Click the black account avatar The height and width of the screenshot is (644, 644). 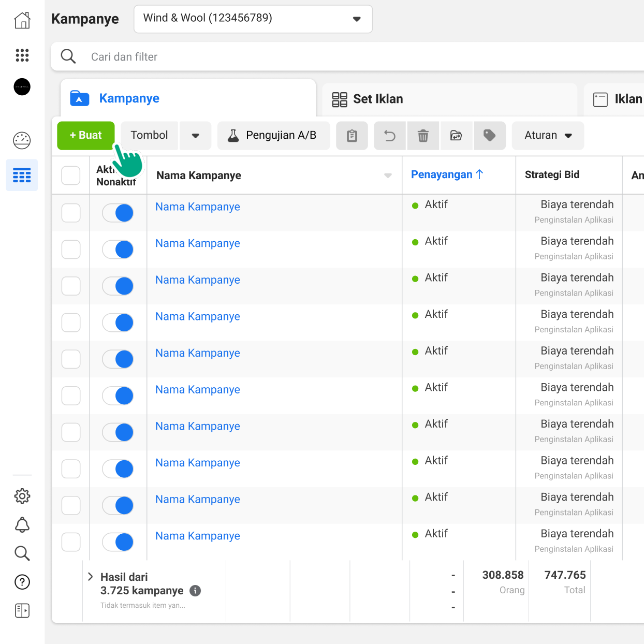pyautogui.click(x=22, y=86)
